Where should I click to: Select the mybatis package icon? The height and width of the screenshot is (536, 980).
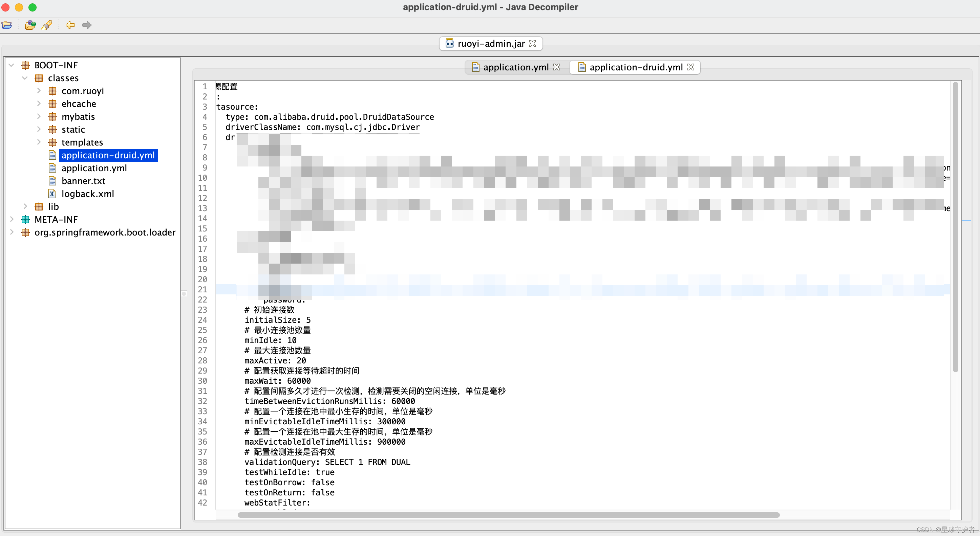point(52,117)
